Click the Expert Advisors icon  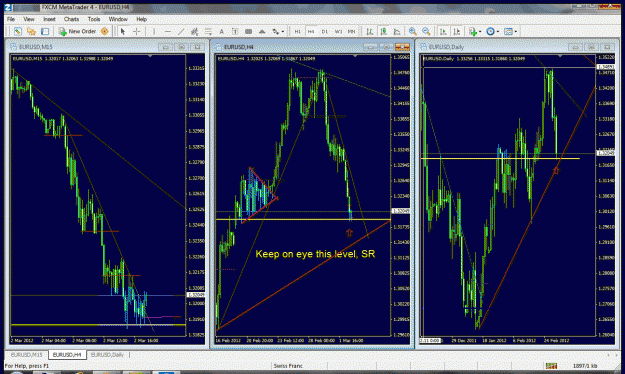[104, 31]
